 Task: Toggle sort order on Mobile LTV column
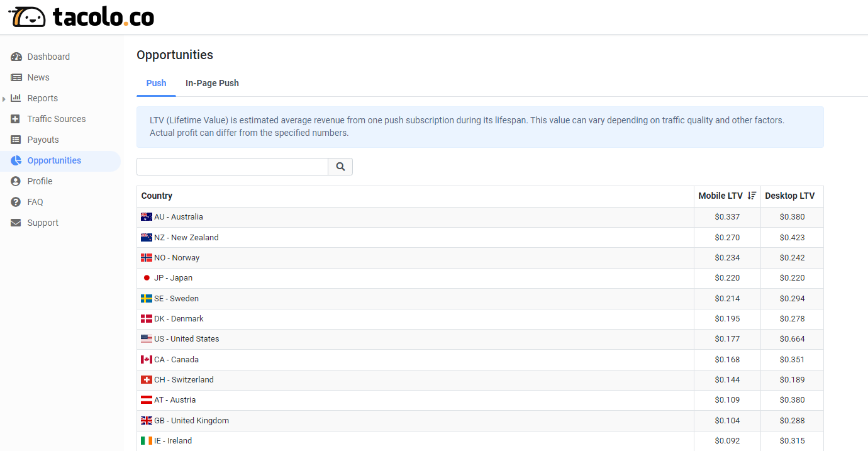click(x=752, y=196)
